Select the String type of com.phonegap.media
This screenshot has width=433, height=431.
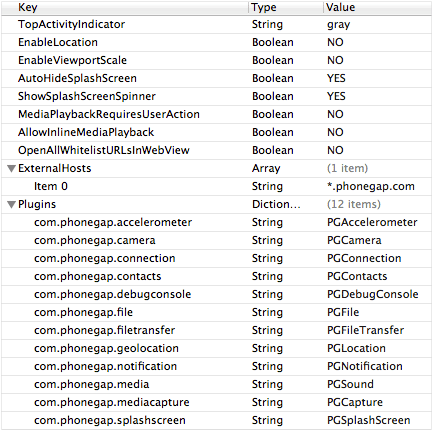(267, 385)
